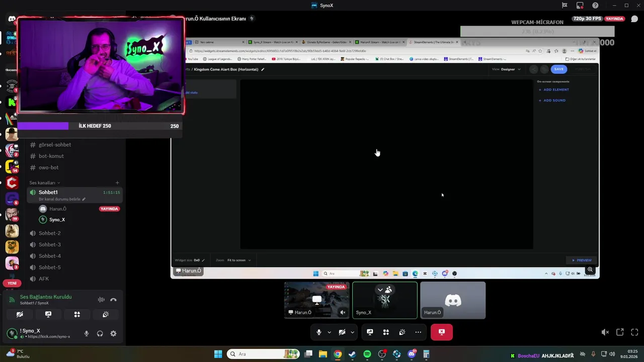Collapse Ses kanalları category
644x362 pixels.
click(x=45, y=183)
